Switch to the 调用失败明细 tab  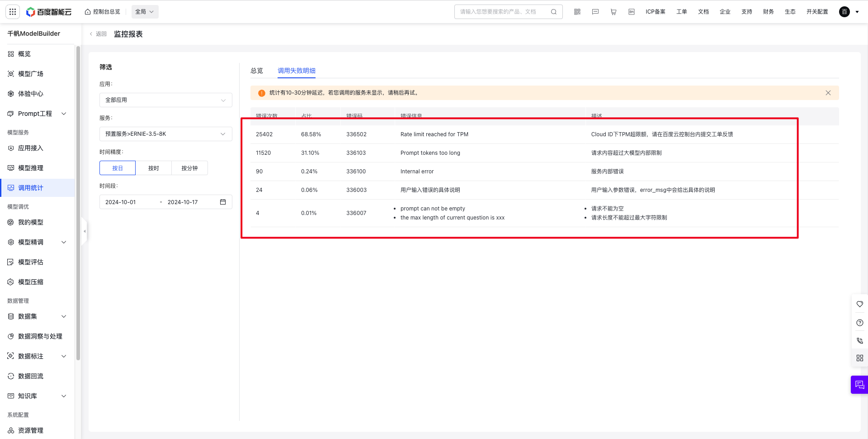(297, 71)
